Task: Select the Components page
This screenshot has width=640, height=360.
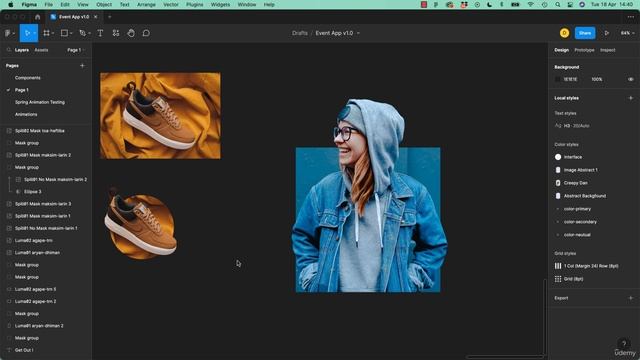Action: click(28, 78)
